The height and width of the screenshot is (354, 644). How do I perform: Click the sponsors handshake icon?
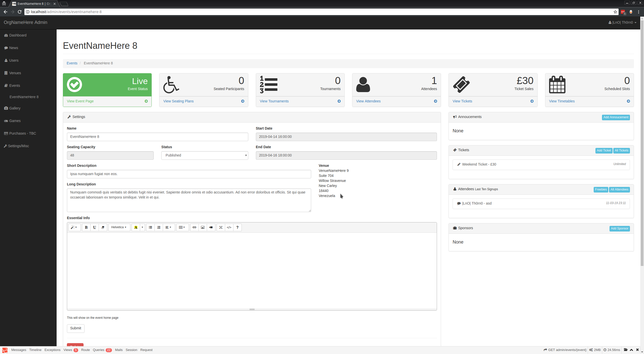455,228
